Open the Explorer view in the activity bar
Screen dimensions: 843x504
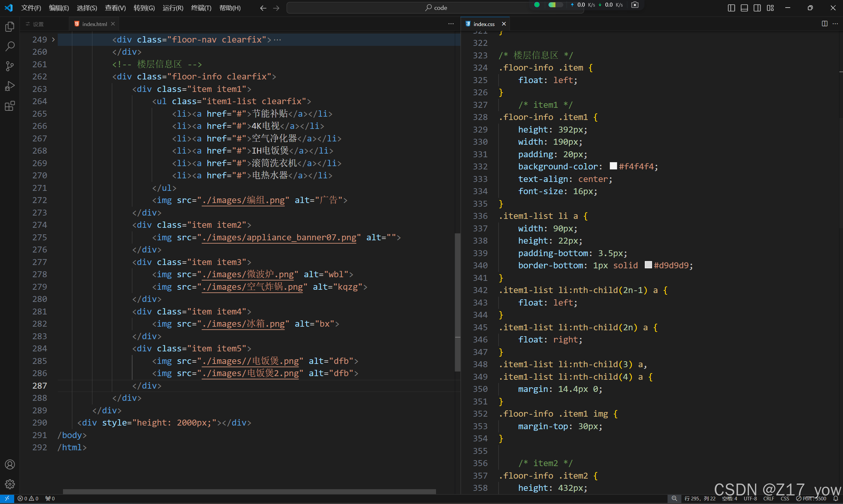pyautogui.click(x=10, y=26)
